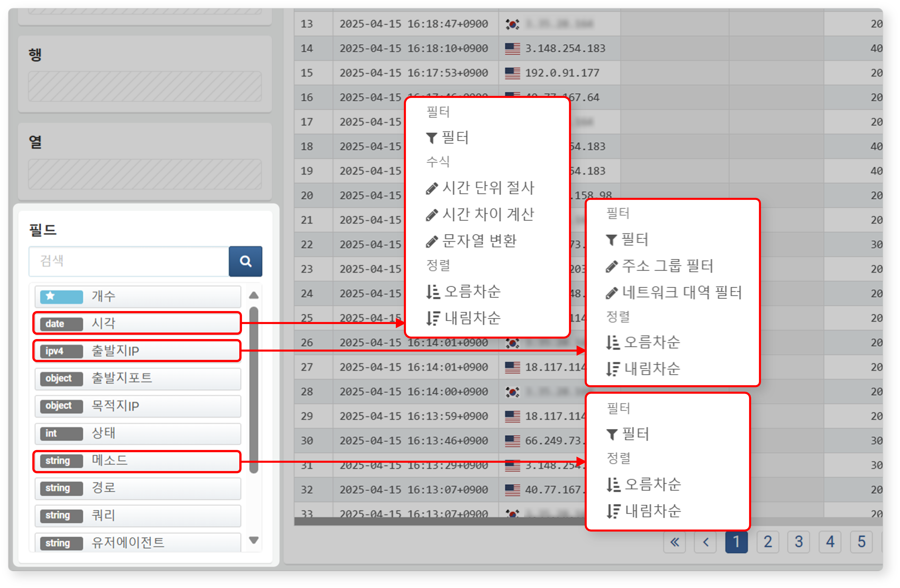Sort 내림차순 in the string field menu

(x=644, y=511)
